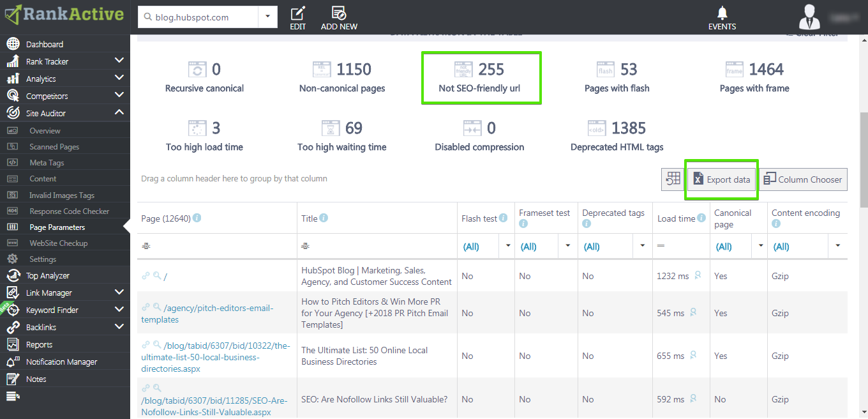
Task: Open the Overview submenu item
Action: click(45, 130)
